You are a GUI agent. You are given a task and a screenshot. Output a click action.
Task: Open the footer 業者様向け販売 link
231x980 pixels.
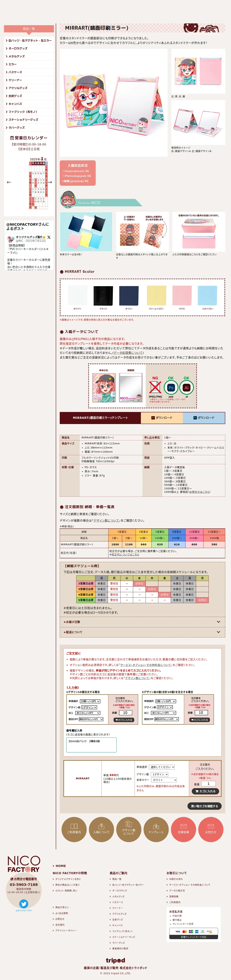[120, 949]
